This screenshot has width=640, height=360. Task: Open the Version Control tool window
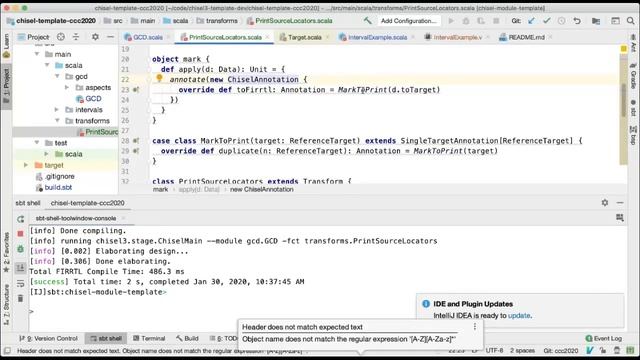click(49, 338)
